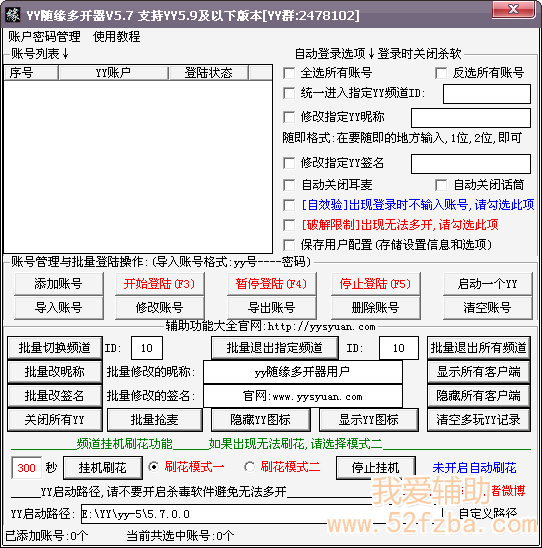This screenshot has height=548, width=542.
Task: Focus 批量修改的昵称 text field
Action: click(x=303, y=372)
